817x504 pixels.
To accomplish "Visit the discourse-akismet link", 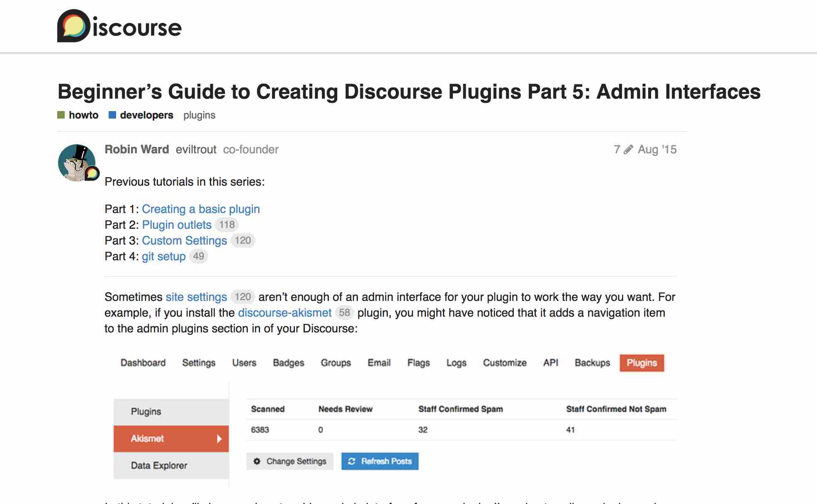I will (x=284, y=313).
